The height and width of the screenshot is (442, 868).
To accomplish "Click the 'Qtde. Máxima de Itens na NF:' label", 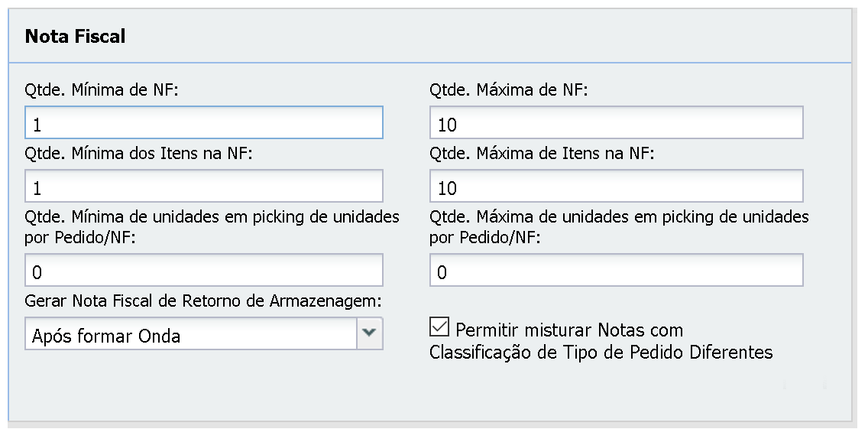I will 542,154.
